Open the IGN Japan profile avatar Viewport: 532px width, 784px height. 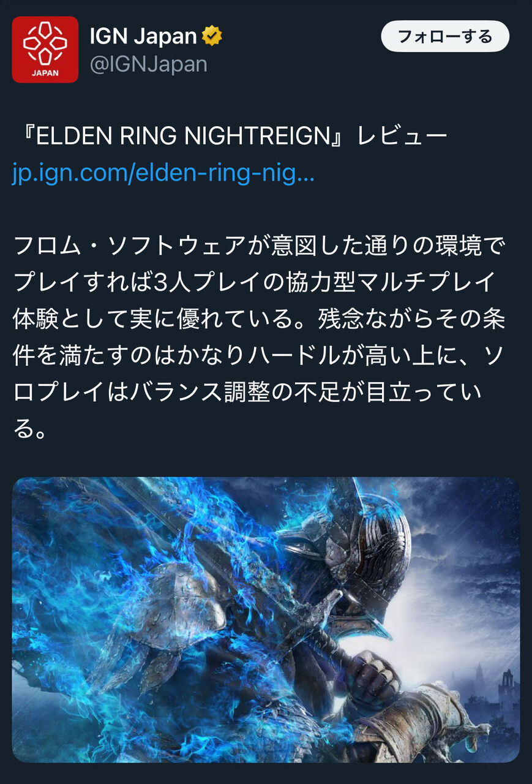pos(45,50)
